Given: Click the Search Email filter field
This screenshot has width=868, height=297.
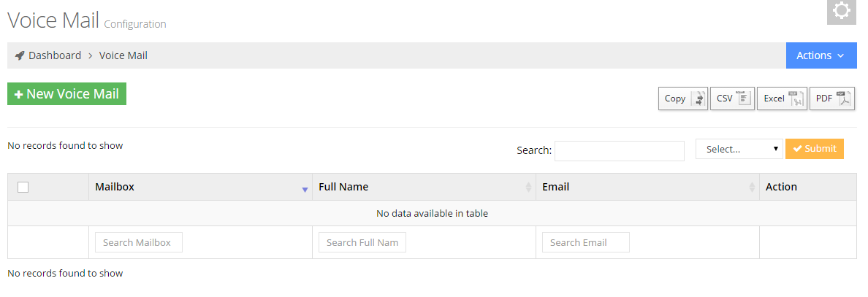Looking at the screenshot, I should click(x=586, y=242).
